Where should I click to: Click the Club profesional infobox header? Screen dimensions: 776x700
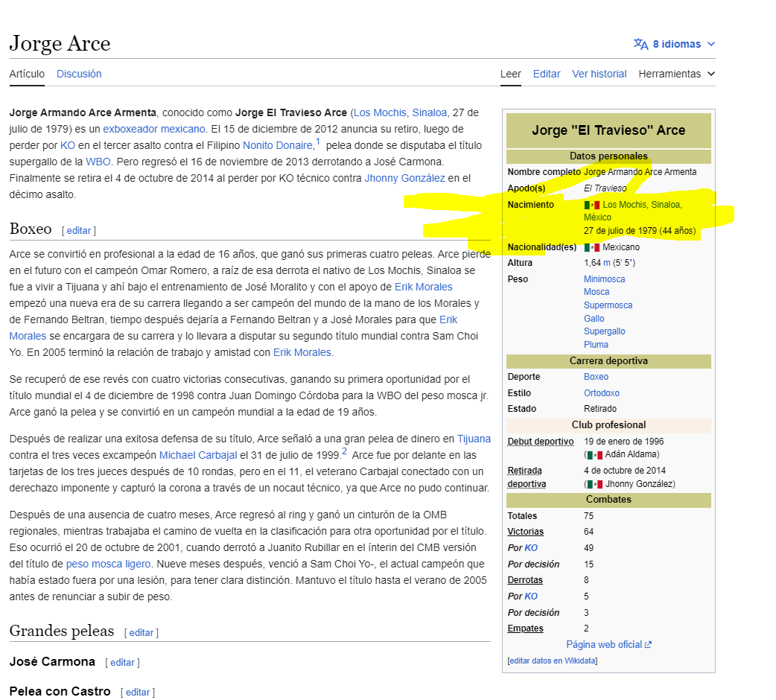point(608,425)
